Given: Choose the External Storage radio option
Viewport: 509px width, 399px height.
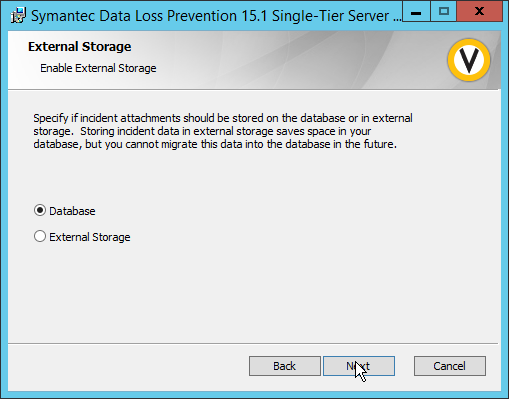Looking at the screenshot, I should tap(40, 236).
